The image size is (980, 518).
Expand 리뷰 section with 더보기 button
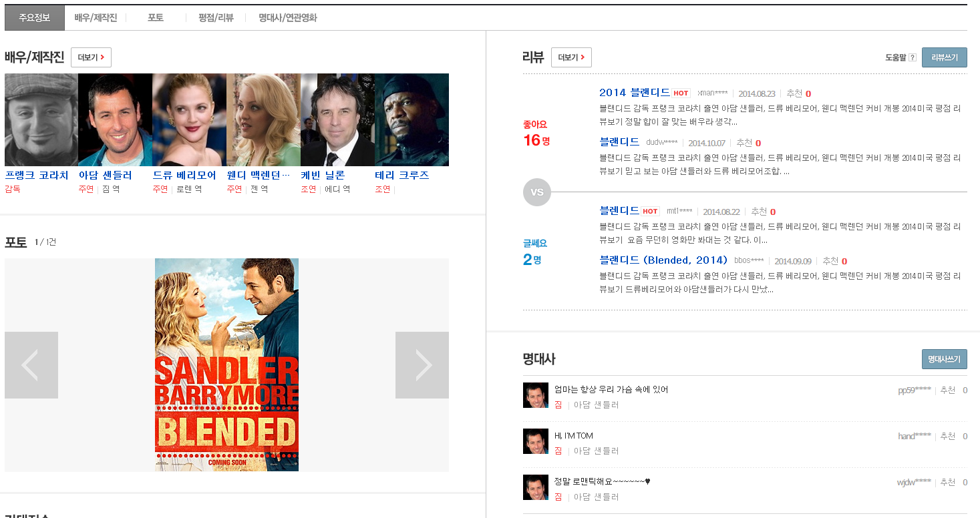click(571, 57)
